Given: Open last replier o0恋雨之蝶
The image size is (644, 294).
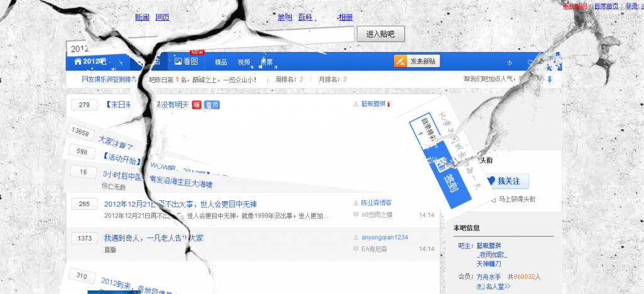Looking at the screenshot, I should 377,214.
